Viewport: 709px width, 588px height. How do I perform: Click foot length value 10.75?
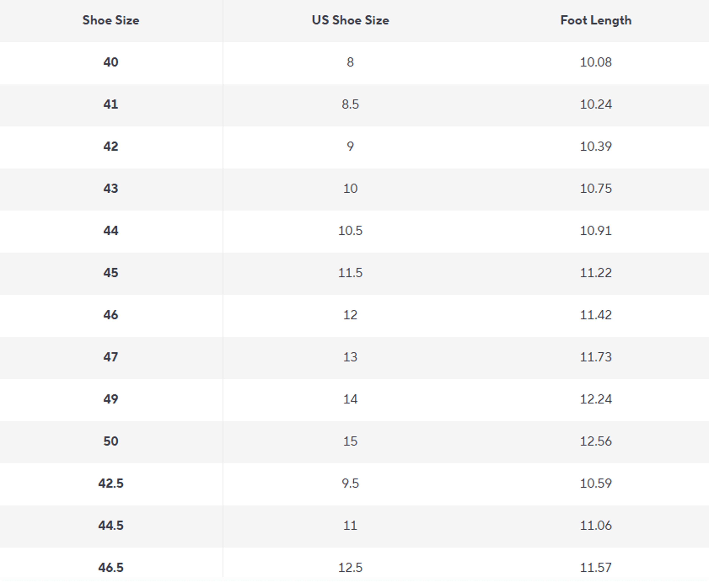[x=596, y=189]
